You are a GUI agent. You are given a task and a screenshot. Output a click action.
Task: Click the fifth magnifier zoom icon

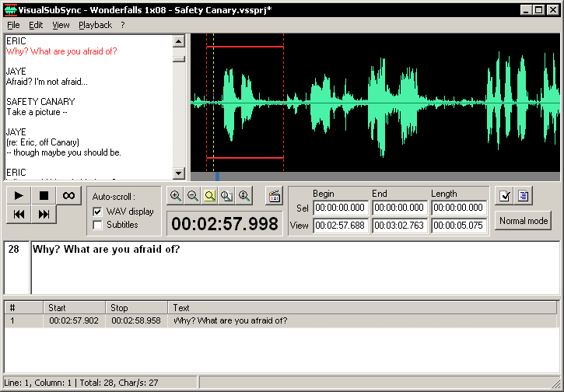pyautogui.click(x=244, y=196)
